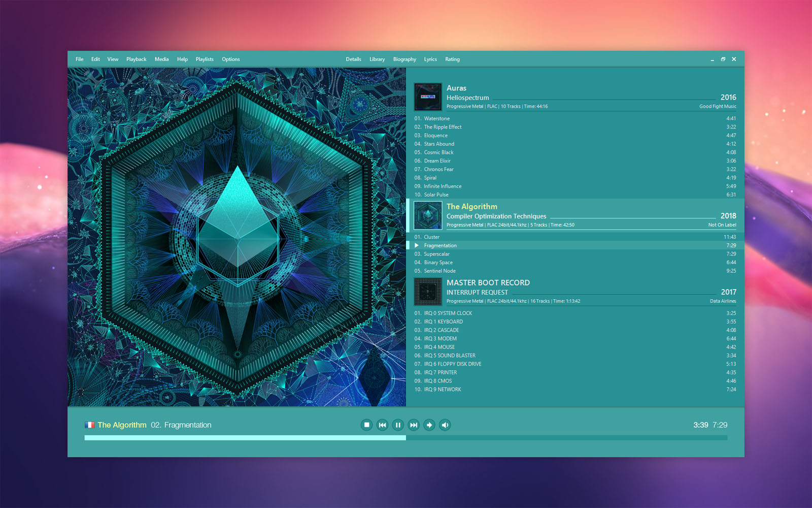
Task: Select track 01 Cluster
Action: [x=575, y=237]
